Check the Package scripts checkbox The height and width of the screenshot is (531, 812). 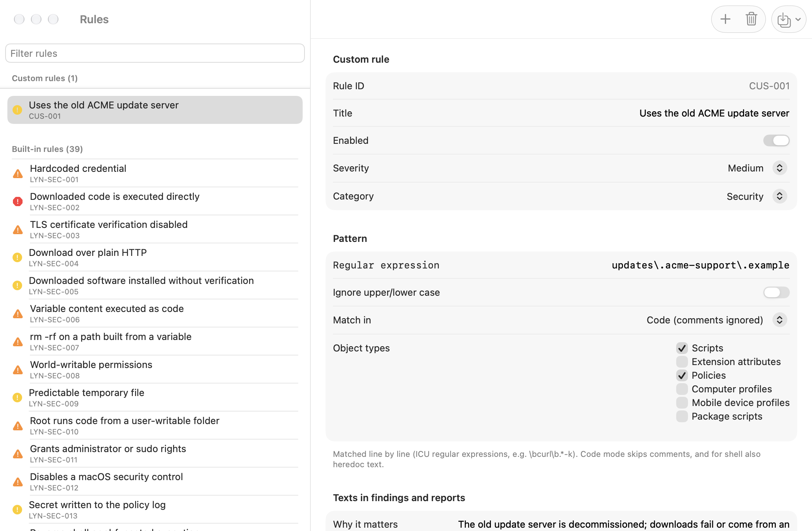682,416
